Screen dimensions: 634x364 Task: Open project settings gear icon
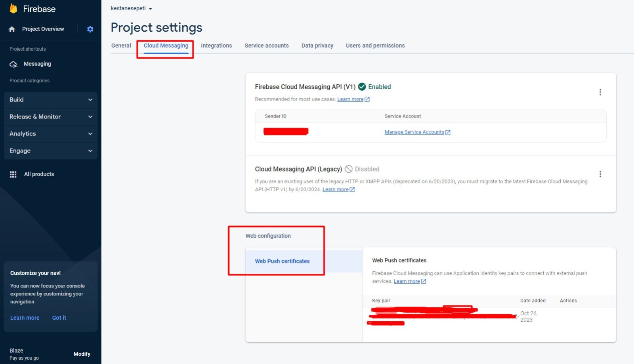[90, 29]
